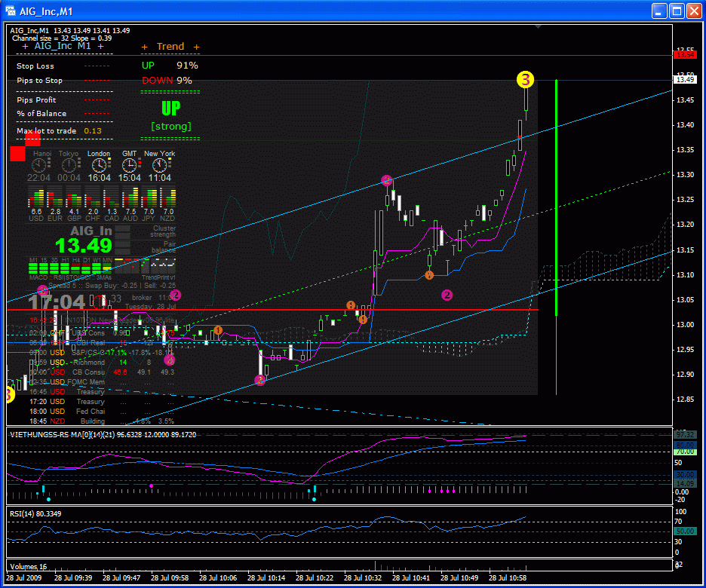Select the GBP strength meter bar
706x588 pixels.
click(74, 198)
